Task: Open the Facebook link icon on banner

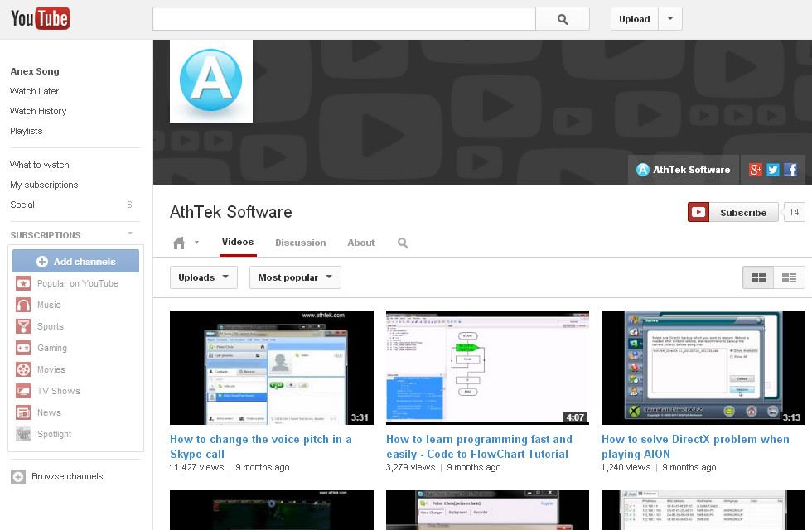Action: [790, 169]
